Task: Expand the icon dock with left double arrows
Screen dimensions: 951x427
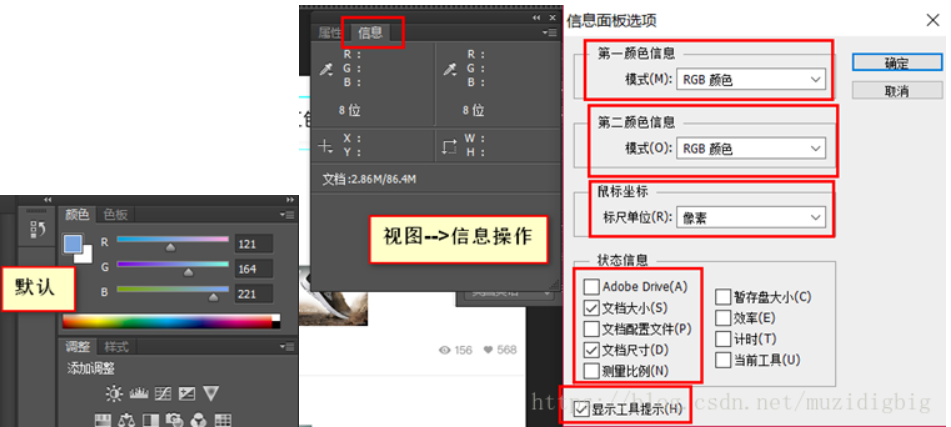Action: tap(48, 200)
